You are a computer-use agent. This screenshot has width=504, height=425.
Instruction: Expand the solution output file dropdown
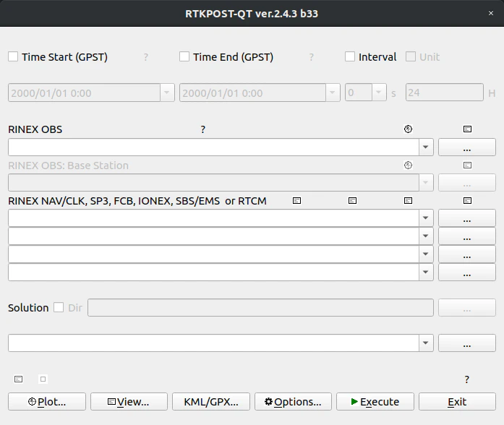(x=426, y=343)
